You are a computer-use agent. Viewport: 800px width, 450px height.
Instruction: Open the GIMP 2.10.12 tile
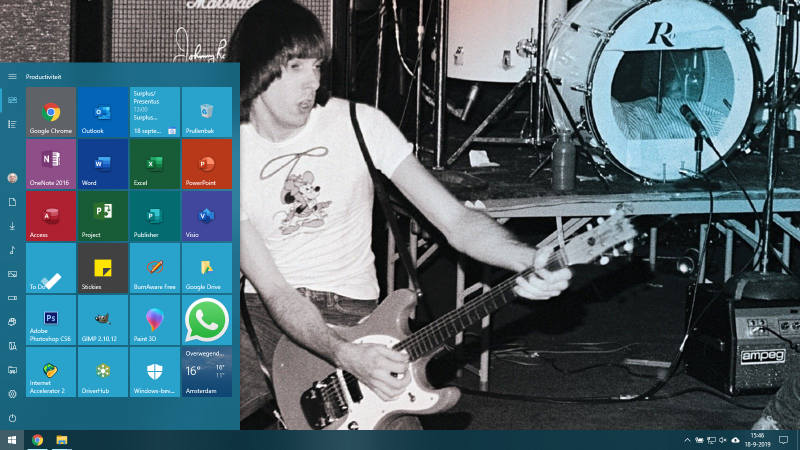(103, 320)
